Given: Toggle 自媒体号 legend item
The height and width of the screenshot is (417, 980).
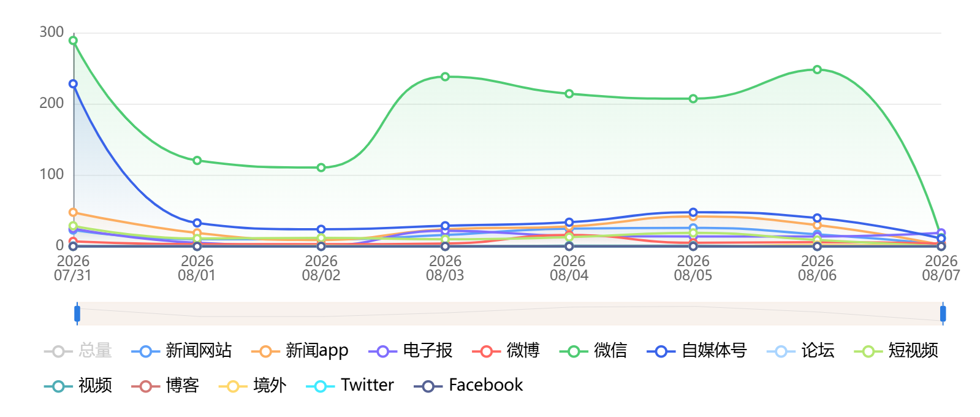Looking at the screenshot, I should [697, 351].
